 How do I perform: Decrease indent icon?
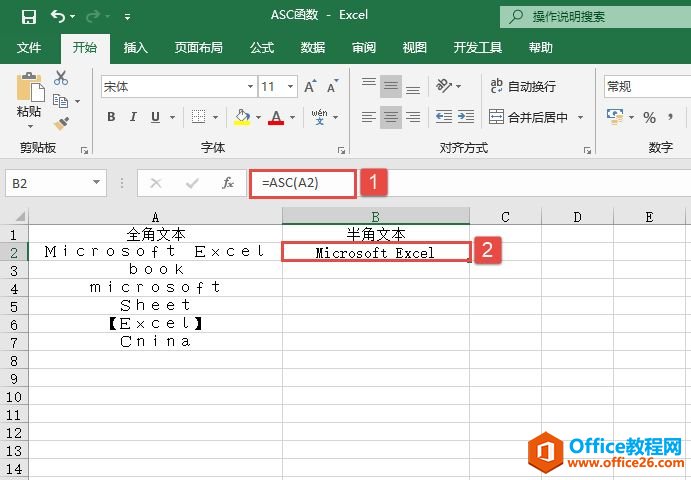point(444,117)
